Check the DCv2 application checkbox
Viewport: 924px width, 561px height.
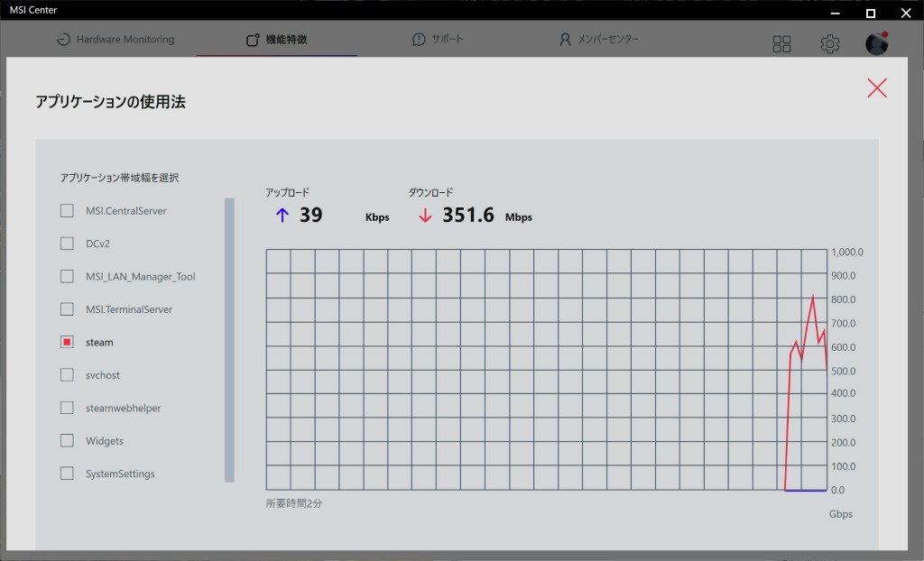[x=67, y=244]
